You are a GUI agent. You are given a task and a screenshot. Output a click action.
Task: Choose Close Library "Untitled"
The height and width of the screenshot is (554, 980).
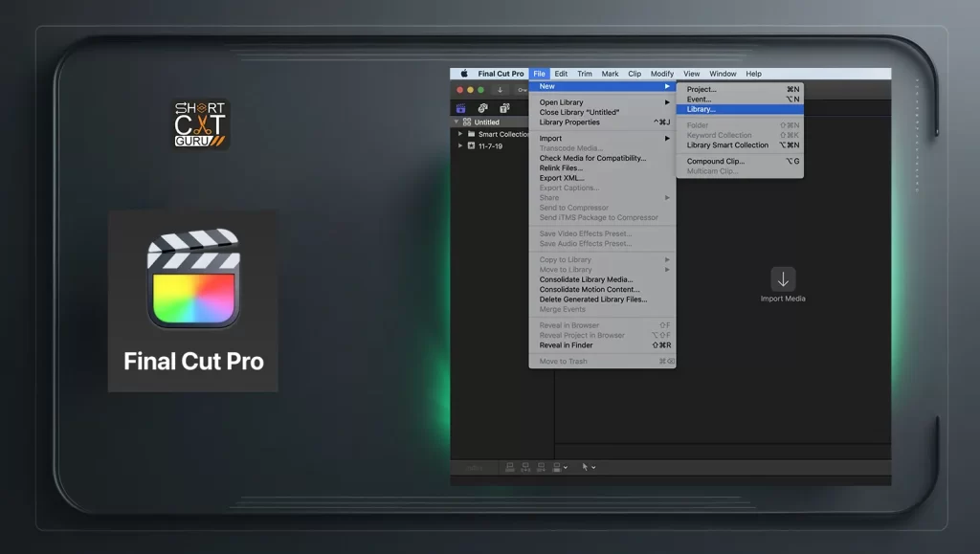603,112
